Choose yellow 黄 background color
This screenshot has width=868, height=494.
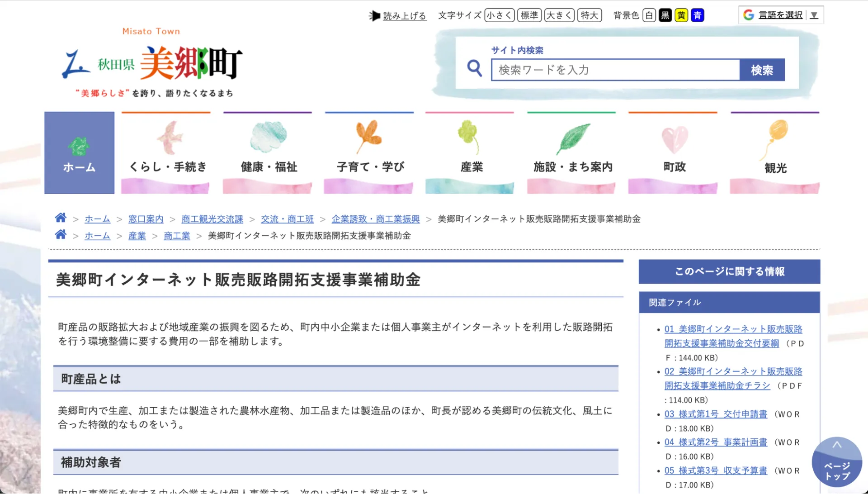pyautogui.click(x=681, y=15)
